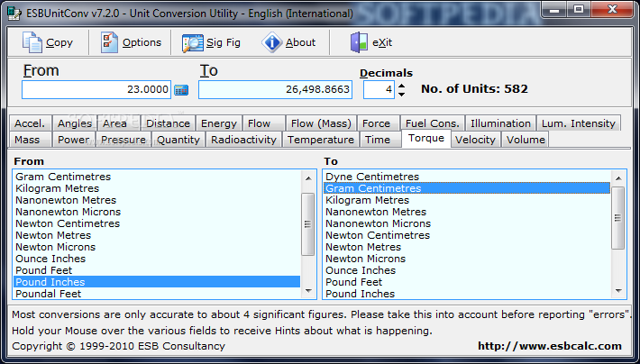This screenshot has height=364, width=640.
Task: Click into the From value field
Action: coord(96,90)
